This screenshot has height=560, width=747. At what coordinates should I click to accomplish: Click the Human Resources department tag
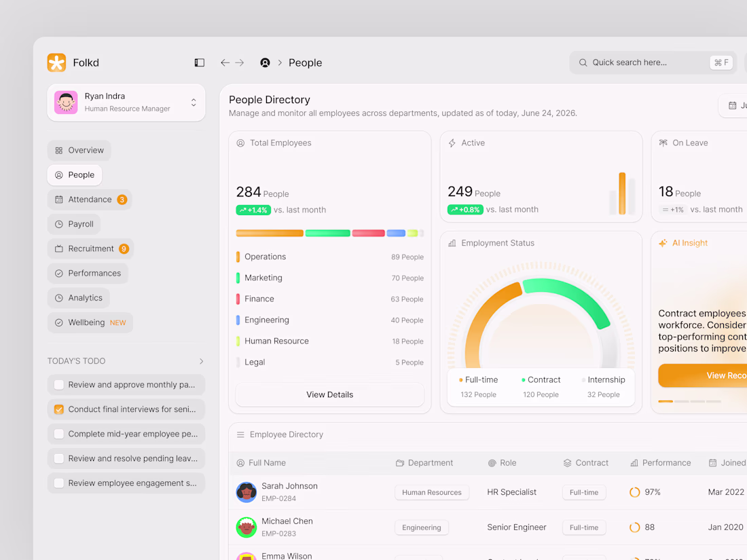click(x=432, y=492)
